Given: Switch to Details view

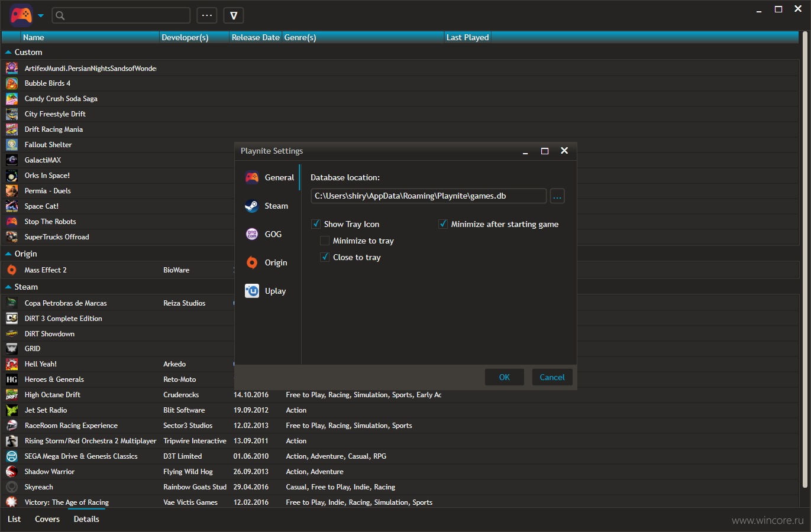Looking at the screenshot, I should coord(86,519).
